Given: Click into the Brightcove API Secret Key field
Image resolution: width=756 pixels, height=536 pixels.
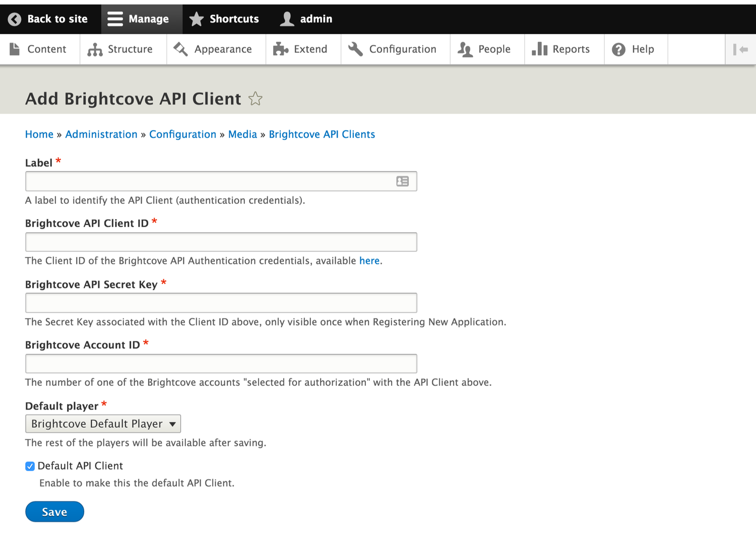Looking at the screenshot, I should (x=221, y=303).
